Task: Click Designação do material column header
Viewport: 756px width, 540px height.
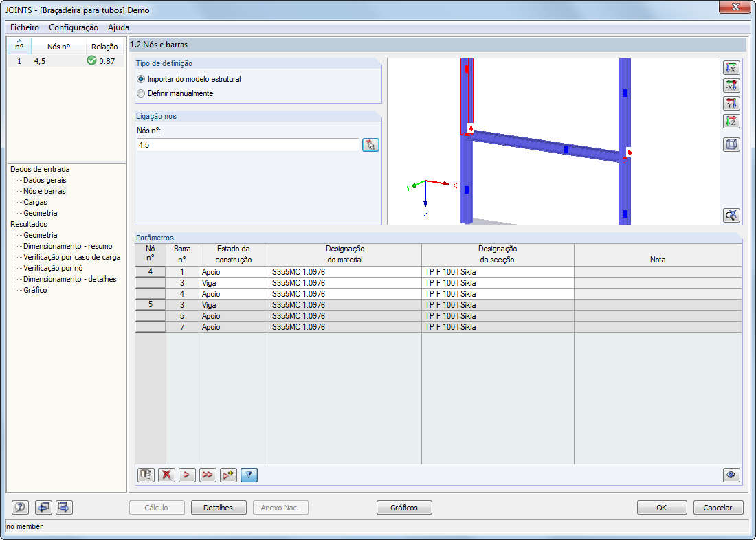Action: (x=345, y=255)
